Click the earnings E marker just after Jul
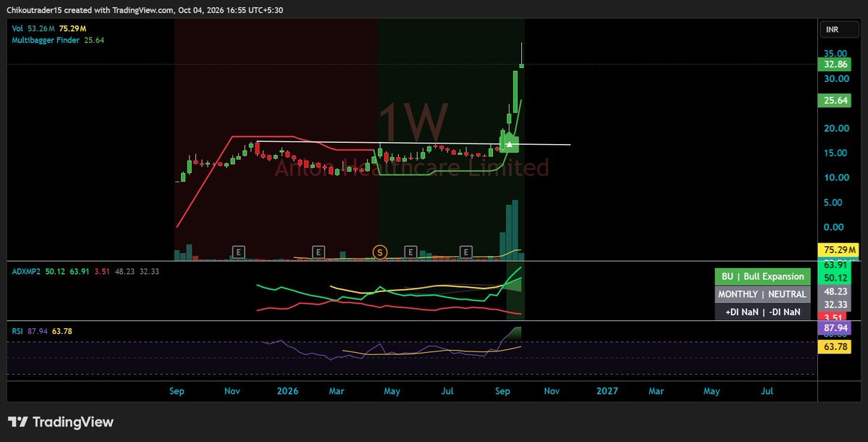The image size is (868, 442). (465, 253)
